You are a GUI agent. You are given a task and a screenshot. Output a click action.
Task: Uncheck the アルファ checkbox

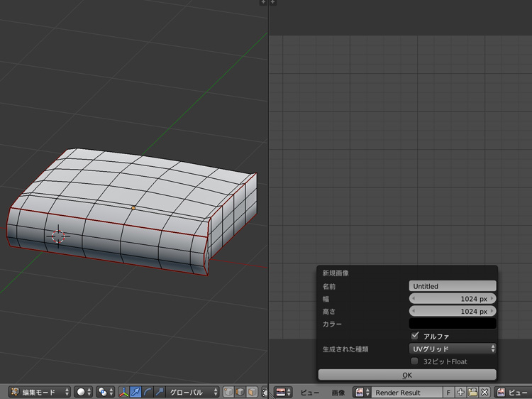tap(415, 336)
